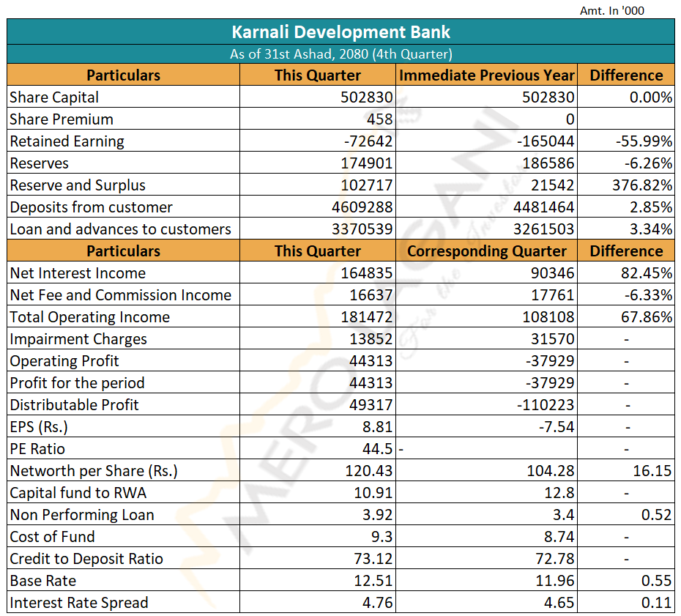Click Interest Rate Spread value "4.76"

click(x=378, y=603)
